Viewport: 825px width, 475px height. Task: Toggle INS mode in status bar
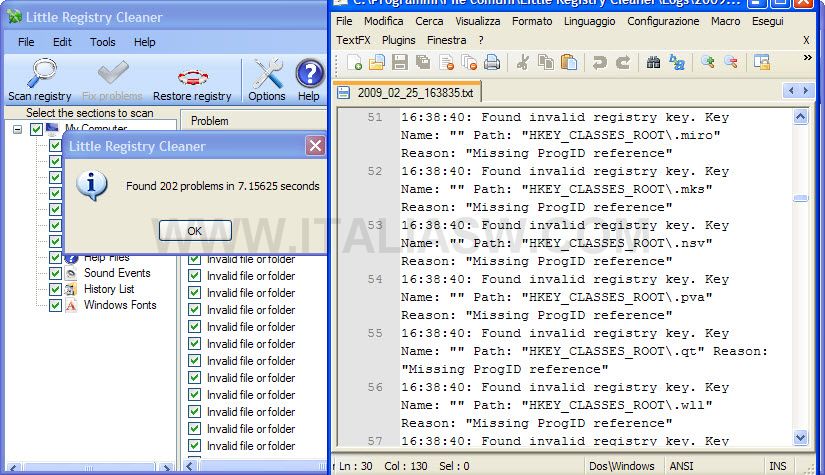tap(778, 466)
